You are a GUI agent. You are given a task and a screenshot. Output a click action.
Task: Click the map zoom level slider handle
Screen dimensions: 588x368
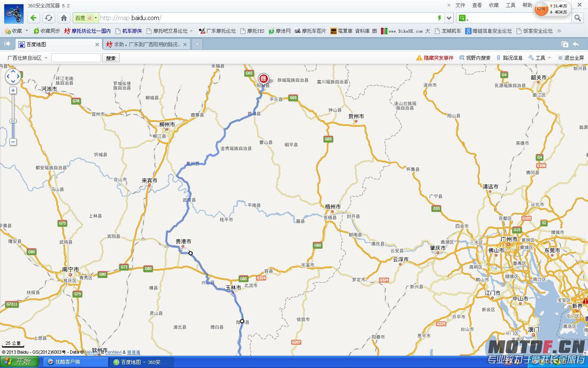13,121
